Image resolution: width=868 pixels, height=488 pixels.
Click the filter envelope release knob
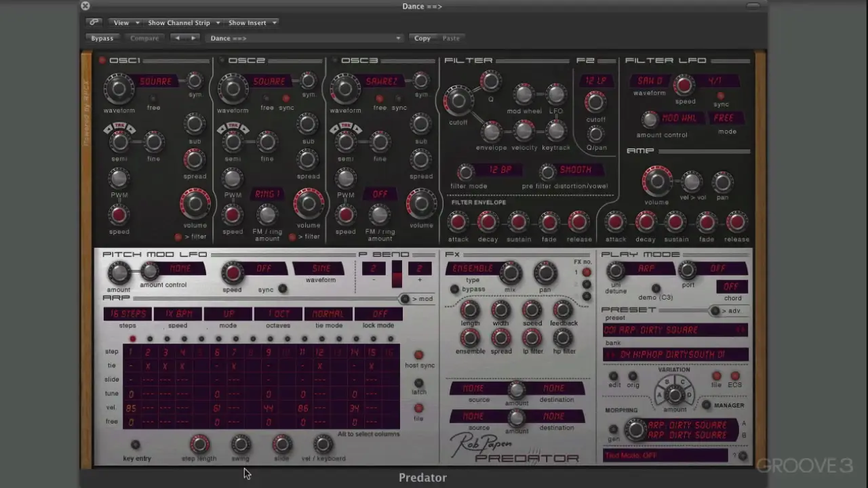578,222
